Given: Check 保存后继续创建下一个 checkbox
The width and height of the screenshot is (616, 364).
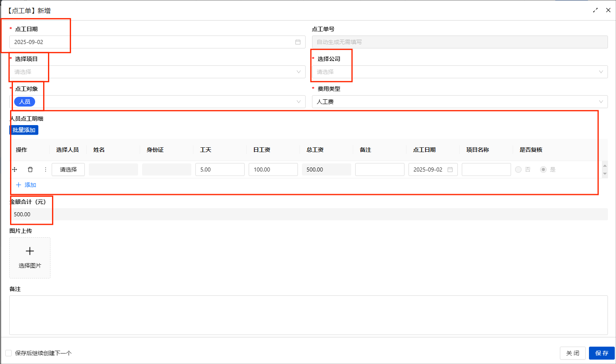Looking at the screenshot, I should click(8, 353).
